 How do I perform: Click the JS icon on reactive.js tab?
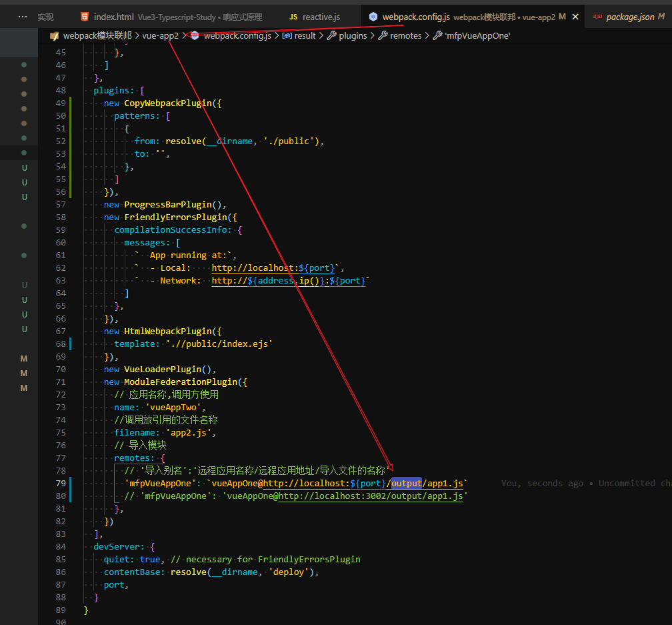point(293,17)
